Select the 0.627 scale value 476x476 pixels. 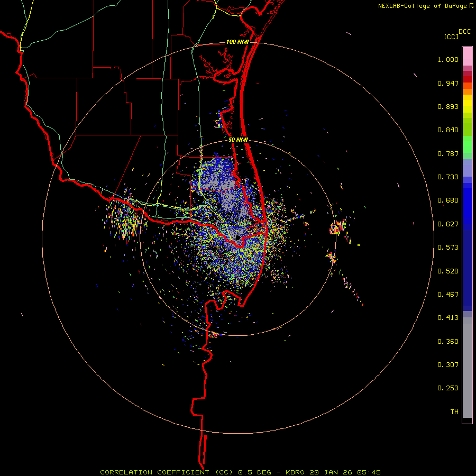click(x=448, y=224)
